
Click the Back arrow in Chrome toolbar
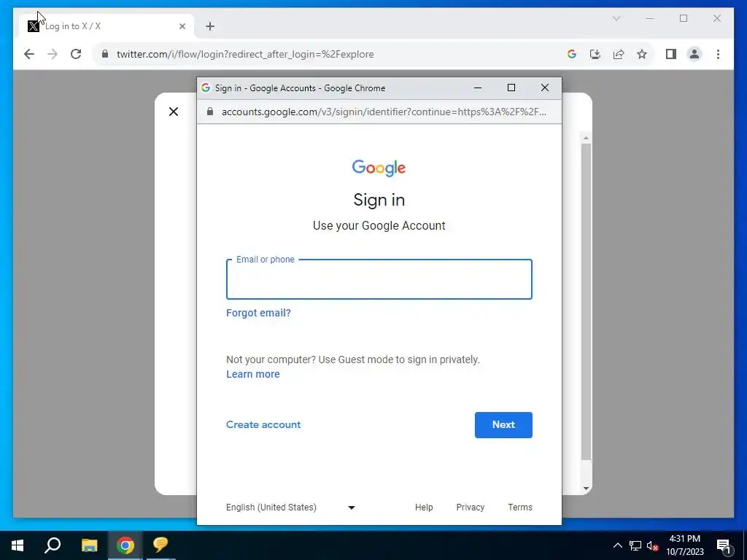(x=29, y=54)
